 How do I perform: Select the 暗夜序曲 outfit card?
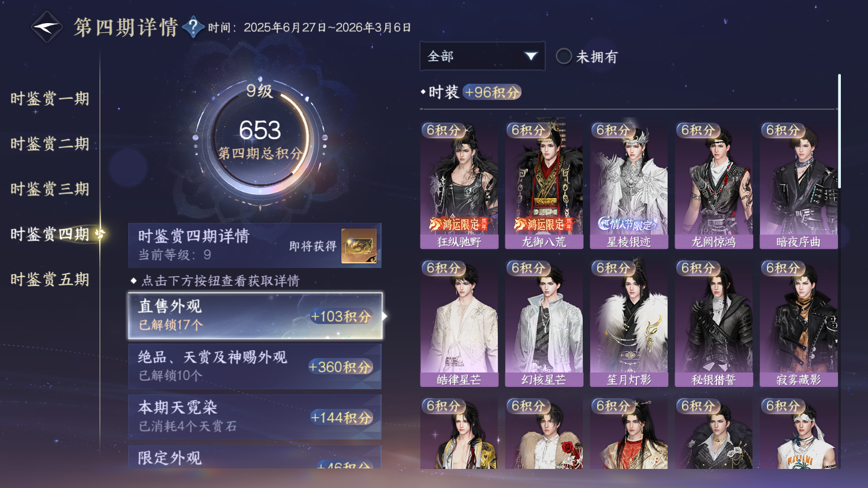click(x=799, y=185)
